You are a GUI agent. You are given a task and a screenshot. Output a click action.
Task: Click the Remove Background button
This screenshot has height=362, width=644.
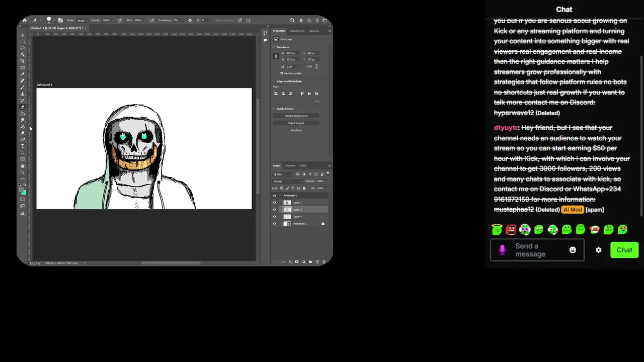point(296,116)
